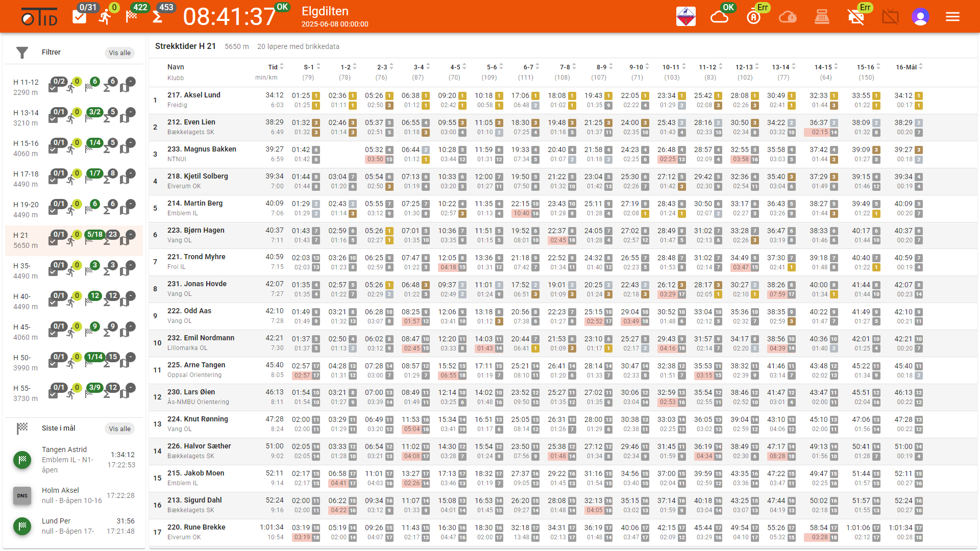Open the finish flag icon showing 422
The width and height of the screenshot is (980, 551).
click(132, 17)
